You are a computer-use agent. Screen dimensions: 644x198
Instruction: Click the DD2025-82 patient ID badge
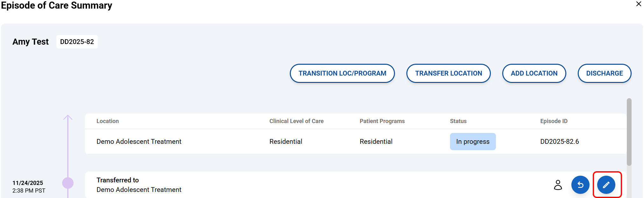[x=77, y=42]
